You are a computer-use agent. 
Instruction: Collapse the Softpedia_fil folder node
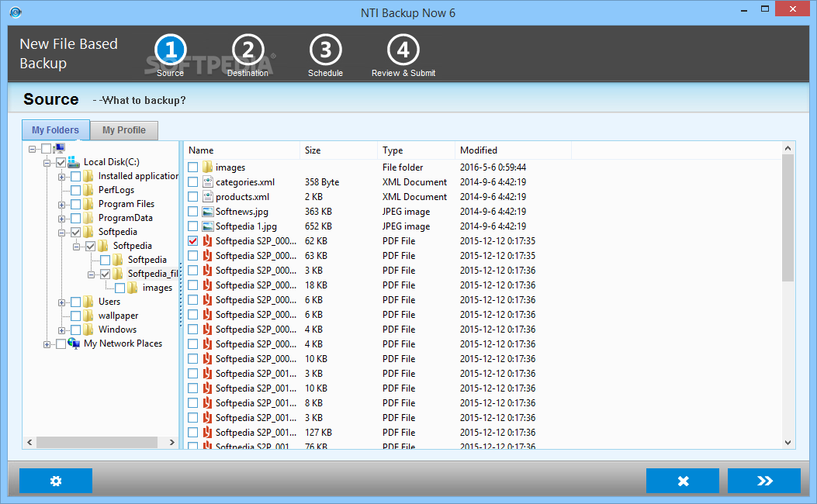[x=91, y=274]
